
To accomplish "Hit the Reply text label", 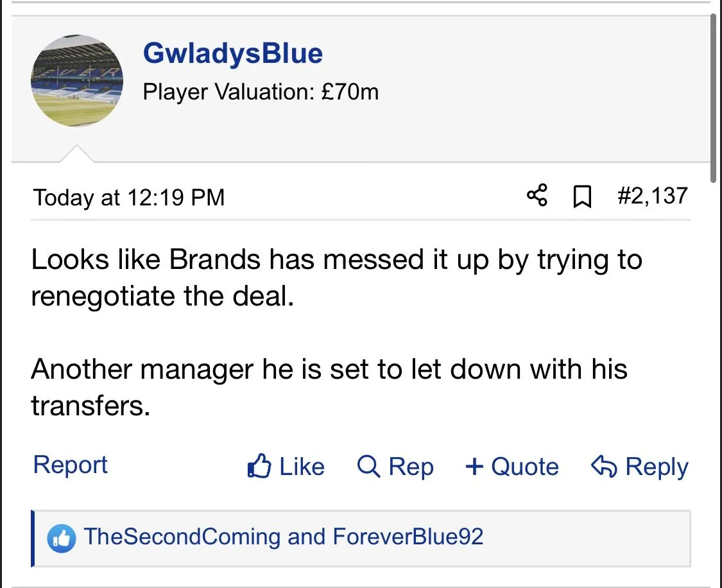I will (x=657, y=467).
